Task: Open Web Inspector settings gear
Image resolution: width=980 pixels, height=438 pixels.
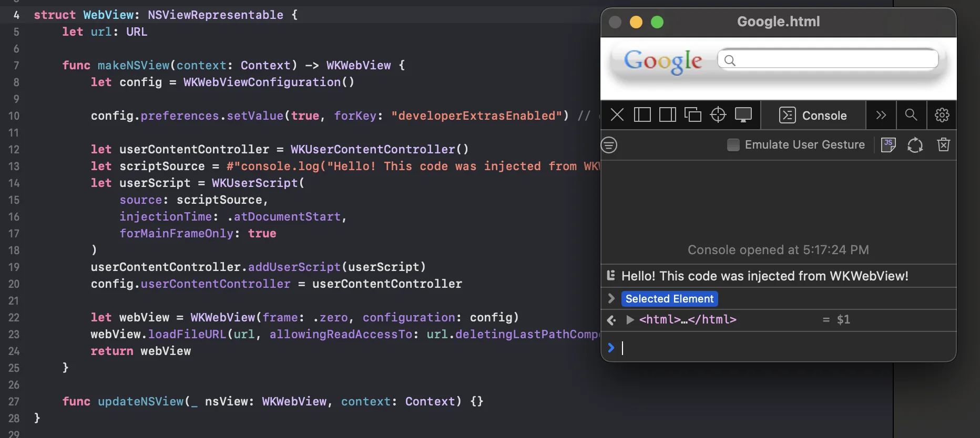Action: click(942, 115)
